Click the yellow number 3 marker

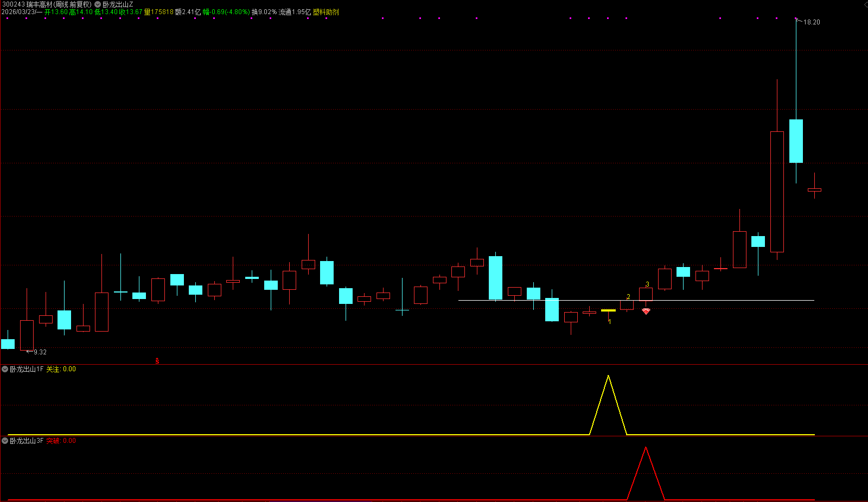pyautogui.click(x=647, y=284)
